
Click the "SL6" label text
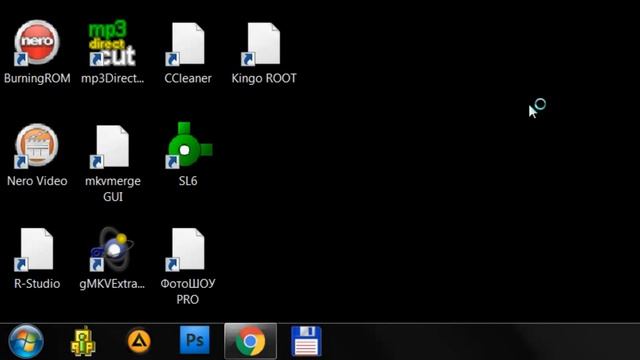point(188,181)
